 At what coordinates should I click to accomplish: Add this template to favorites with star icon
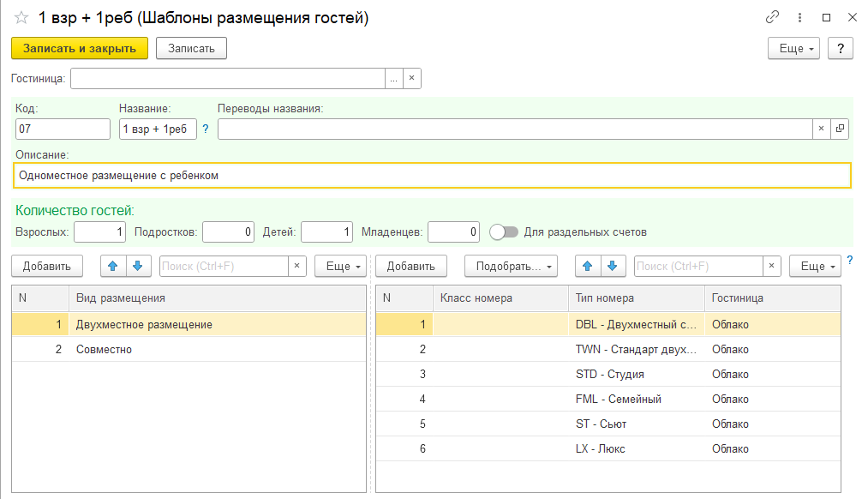(21, 18)
